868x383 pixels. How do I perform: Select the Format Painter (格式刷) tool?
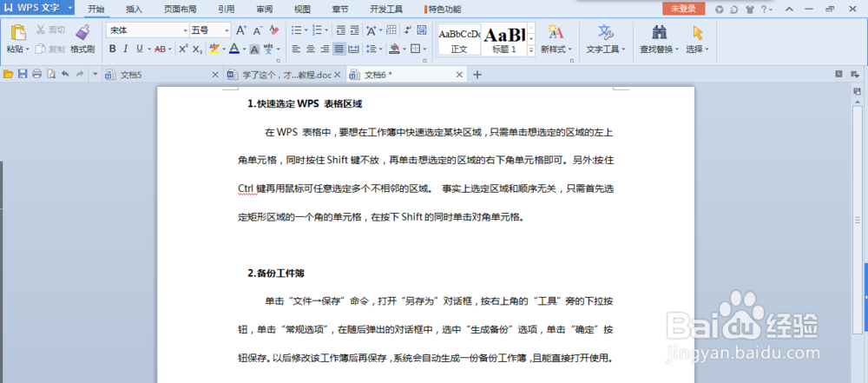point(82,39)
